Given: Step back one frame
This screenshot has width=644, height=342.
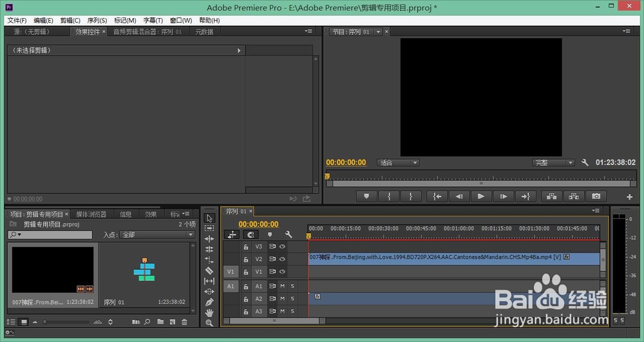Looking at the screenshot, I should click(459, 196).
